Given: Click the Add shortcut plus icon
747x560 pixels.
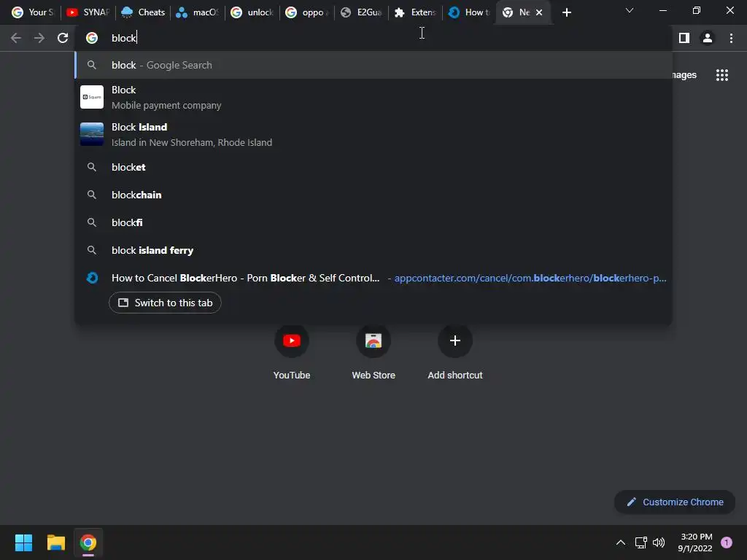Looking at the screenshot, I should pos(455,341).
